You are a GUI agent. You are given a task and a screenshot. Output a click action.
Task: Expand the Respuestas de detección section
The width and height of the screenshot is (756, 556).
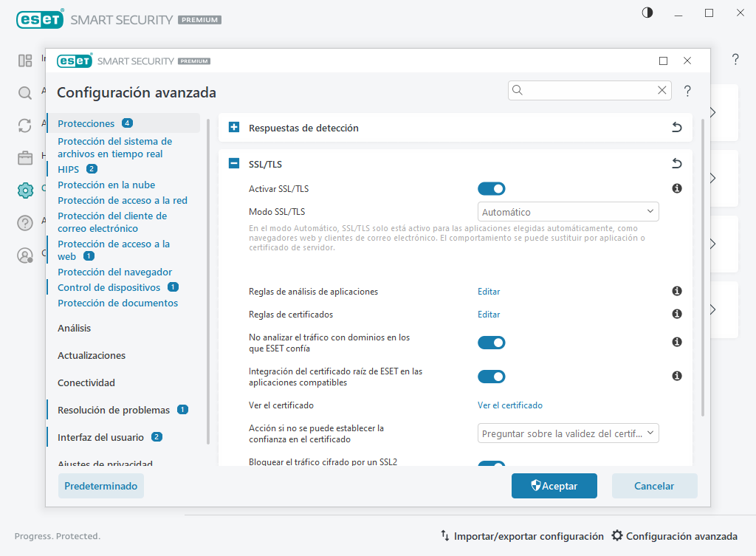tap(233, 127)
